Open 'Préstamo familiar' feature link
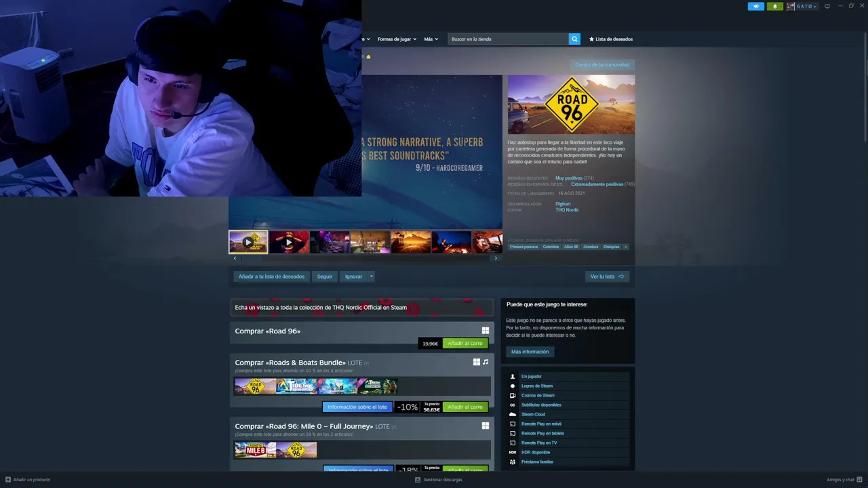The width and height of the screenshot is (868, 488). 537,462
